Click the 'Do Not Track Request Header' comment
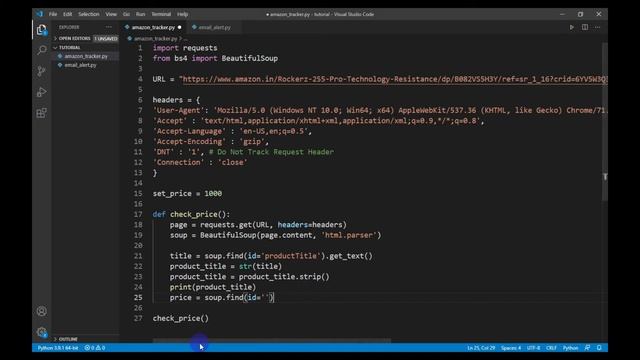 click(x=271, y=152)
